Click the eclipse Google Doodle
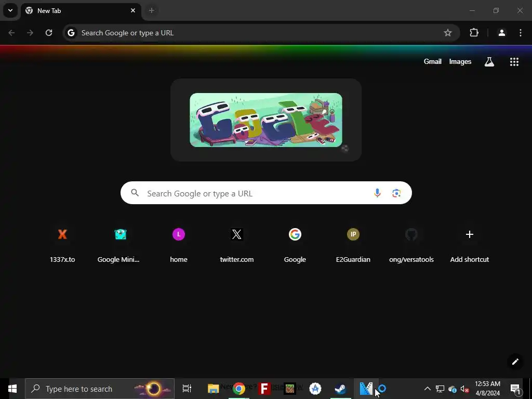This screenshot has height=399, width=532. point(266,120)
